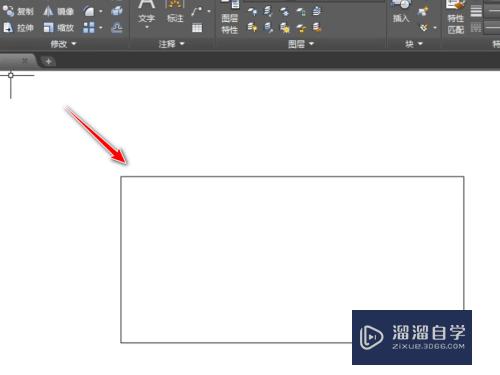Click the Layer Freeze icon
500x375 pixels.
(284, 12)
